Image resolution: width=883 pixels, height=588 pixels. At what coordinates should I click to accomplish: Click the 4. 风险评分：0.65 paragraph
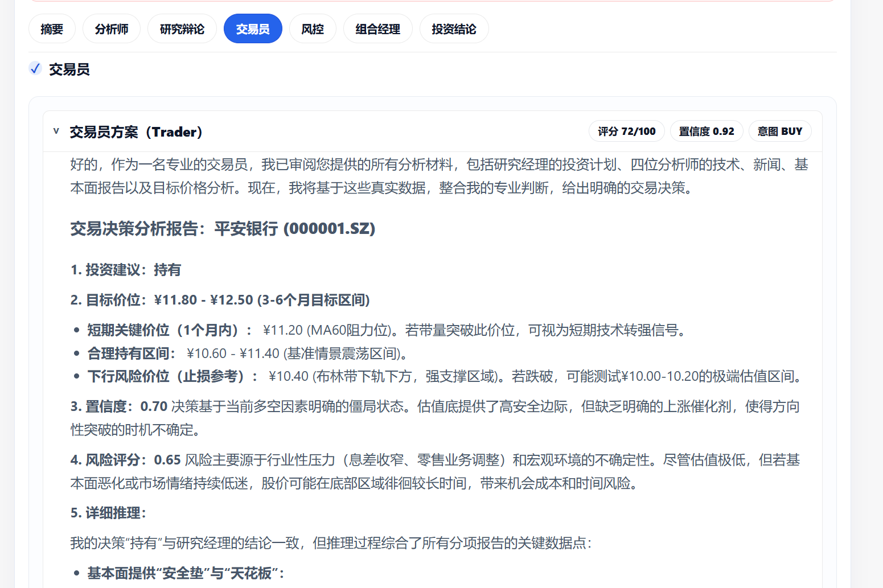coord(435,471)
